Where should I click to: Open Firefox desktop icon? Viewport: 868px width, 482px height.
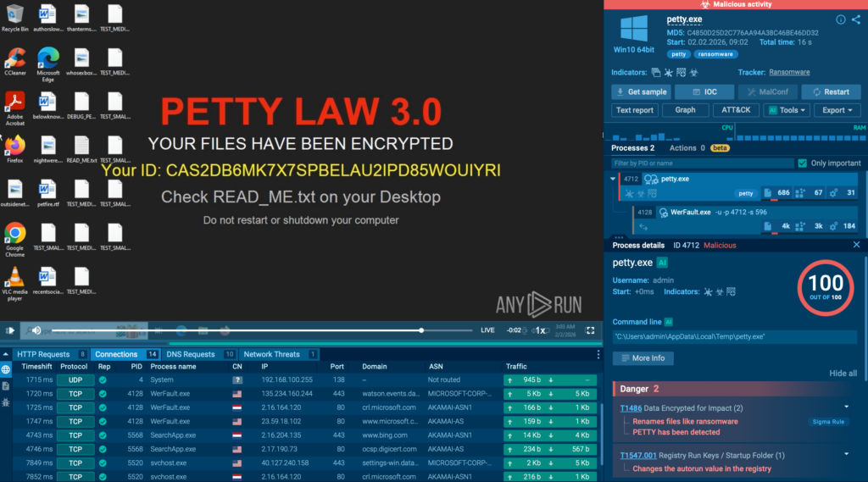pyautogui.click(x=15, y=149)
